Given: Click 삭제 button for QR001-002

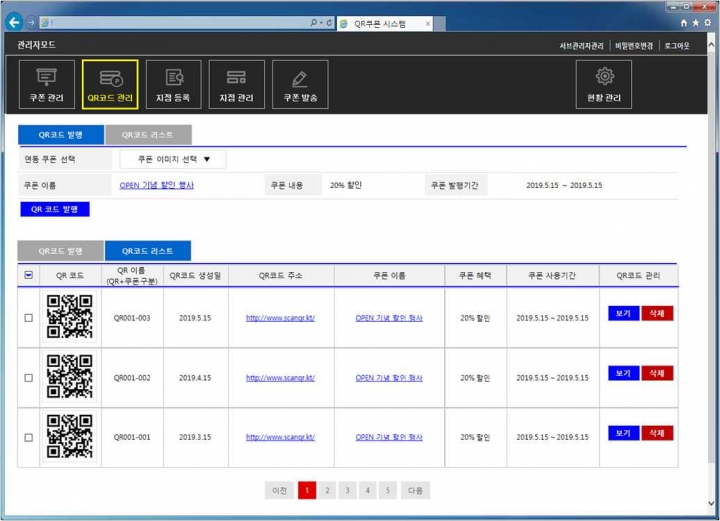Looking at the screenshot, I should click(x=657, y=373).
